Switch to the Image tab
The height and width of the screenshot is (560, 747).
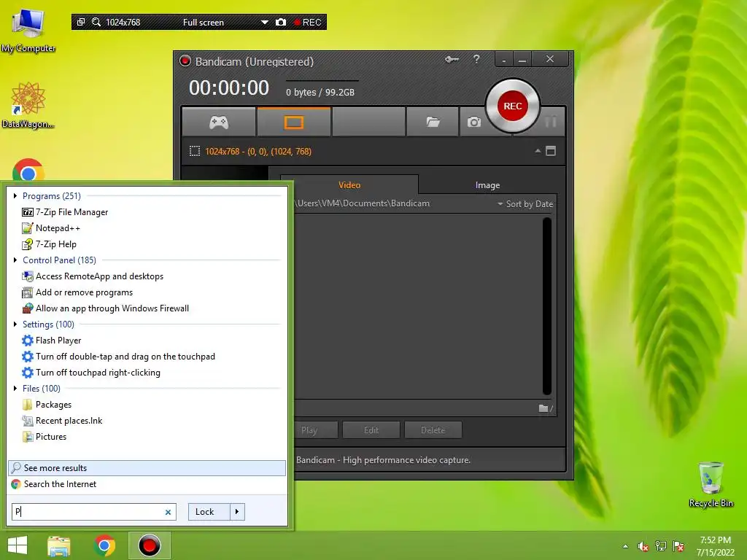coord(487,184)
